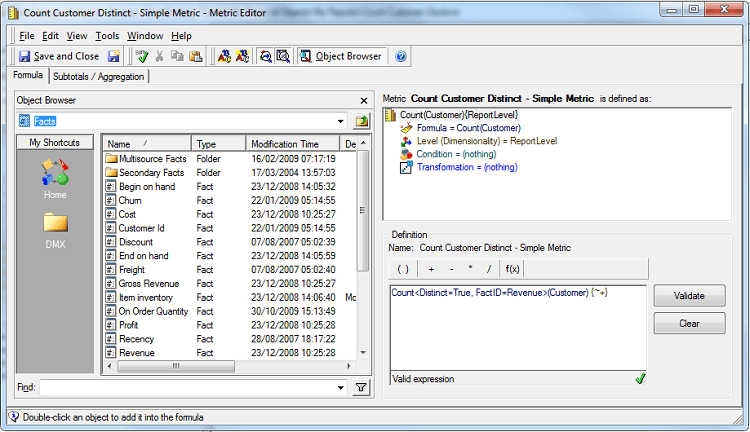
Task: Click the go up one level folder icon
Action: tap(362, 121)
